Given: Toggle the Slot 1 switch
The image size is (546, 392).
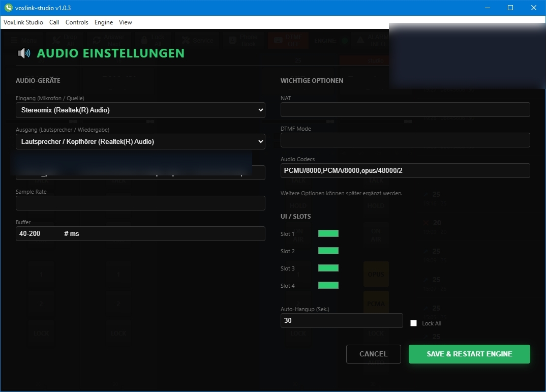Looking at the screenshot, I should coord(328,233).
